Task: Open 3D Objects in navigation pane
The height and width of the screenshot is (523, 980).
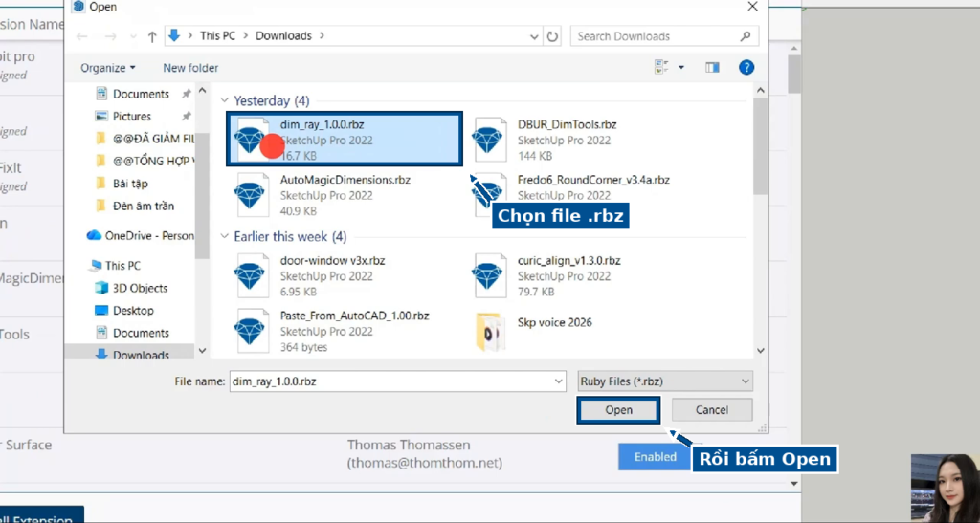Action: 130,288
